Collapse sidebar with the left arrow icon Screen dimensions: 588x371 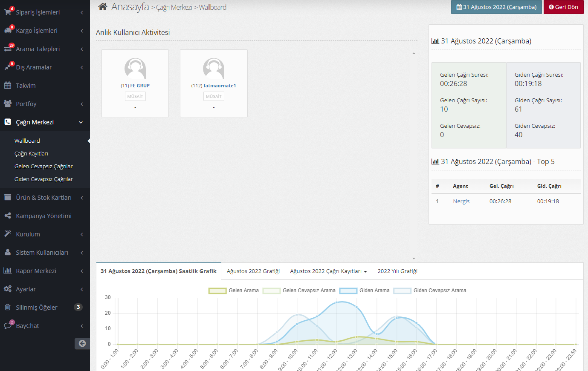pyautogui.click(x=82, y=343)
